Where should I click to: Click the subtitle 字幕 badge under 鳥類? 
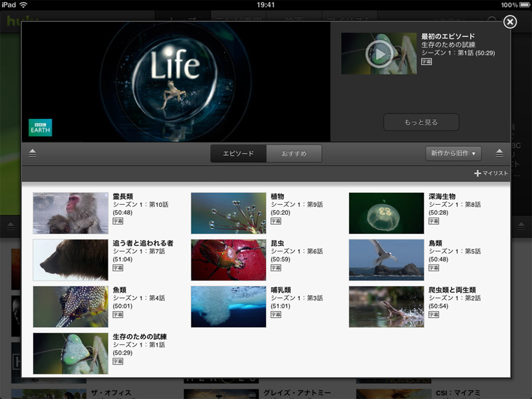[434, 268]
